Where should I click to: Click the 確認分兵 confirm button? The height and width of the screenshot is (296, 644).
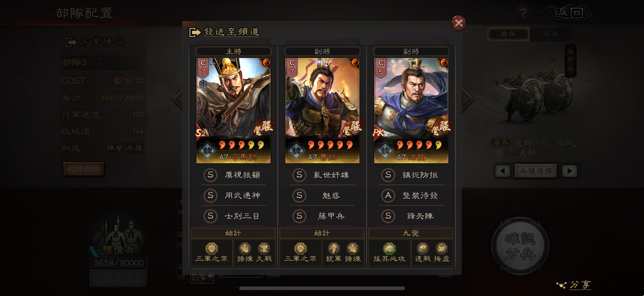tap(520, 246)
